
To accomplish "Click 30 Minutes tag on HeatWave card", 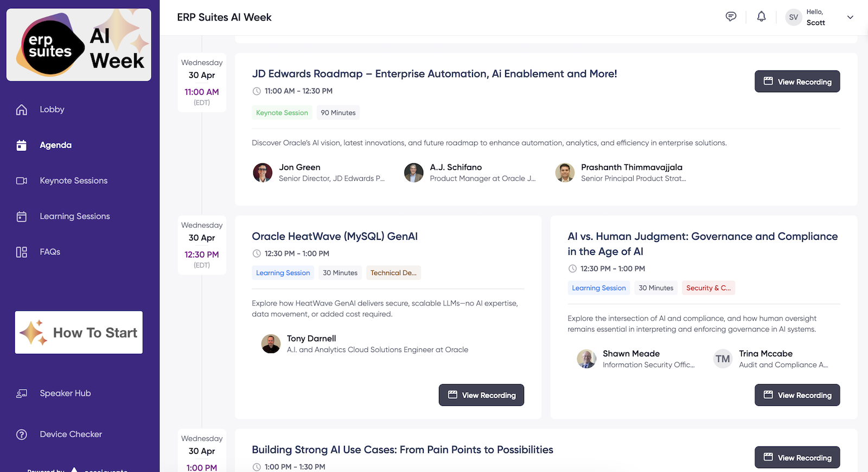I will tap(340, 273).
